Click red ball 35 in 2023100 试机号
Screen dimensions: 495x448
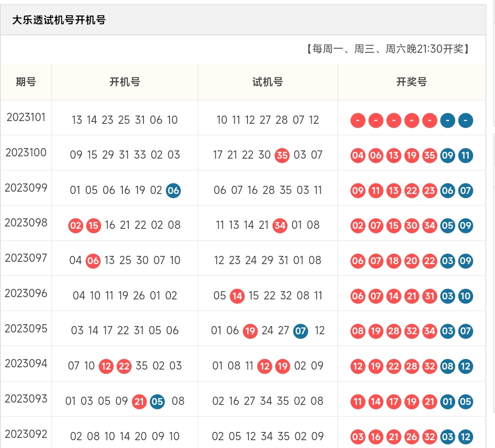click(x=282, y=155)
